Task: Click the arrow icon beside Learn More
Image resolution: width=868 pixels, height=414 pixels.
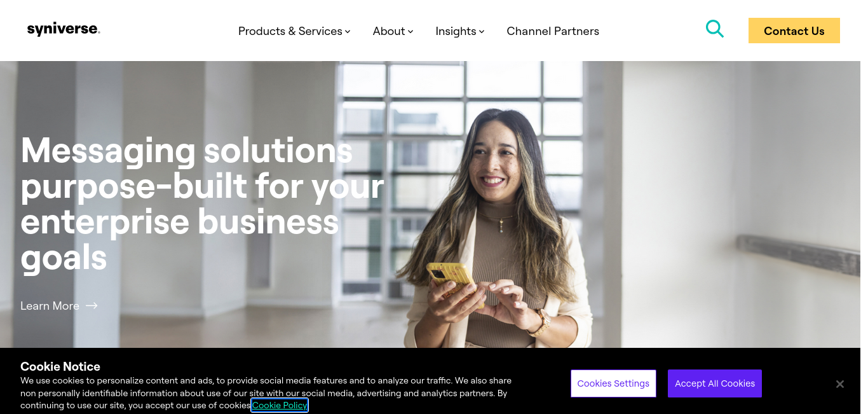Action: pyautogui.click(x=92, y=306)
